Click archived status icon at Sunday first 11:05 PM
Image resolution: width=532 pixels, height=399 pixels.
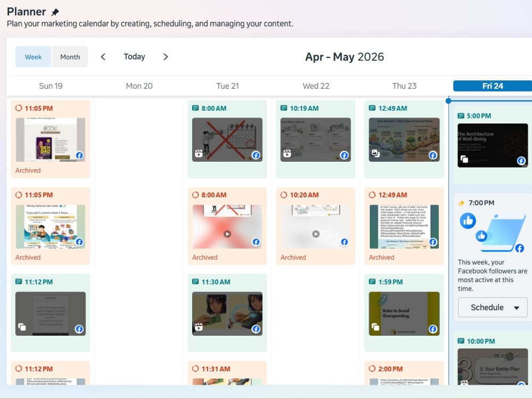(x=19, y=108)
